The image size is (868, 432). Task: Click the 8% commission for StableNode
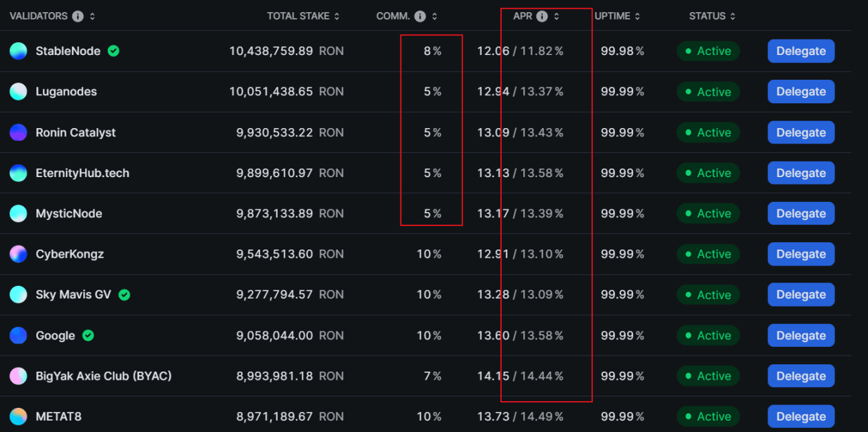point(433,51)
